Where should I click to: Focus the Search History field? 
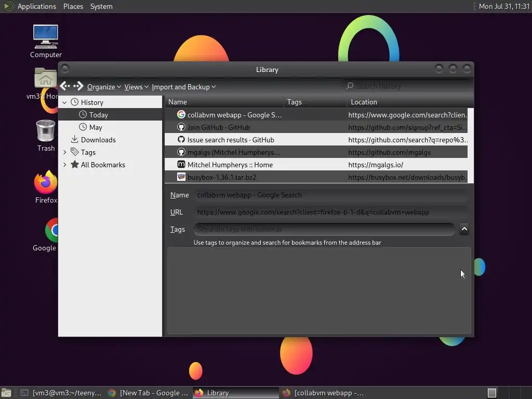click(407, 86)
